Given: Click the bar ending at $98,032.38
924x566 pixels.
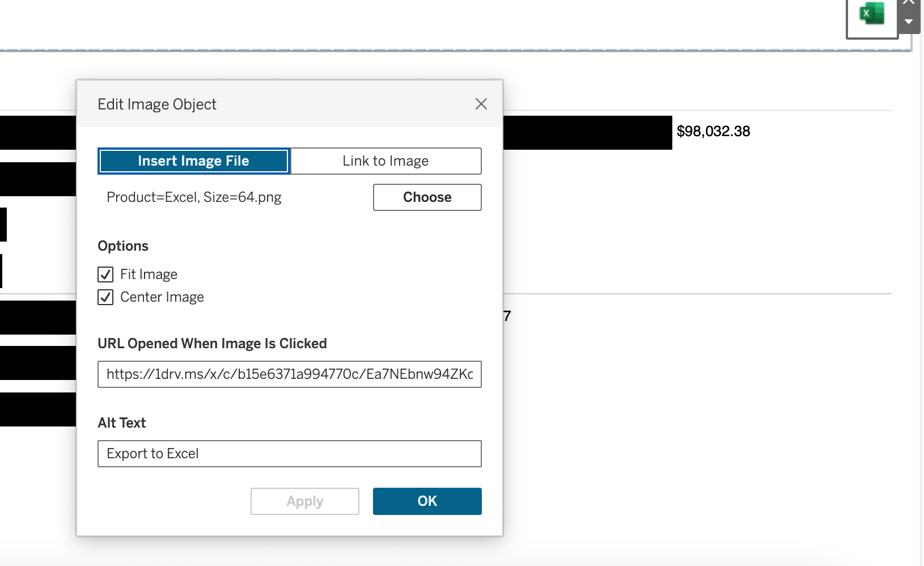Looking at the screenshot, I should [x=587, y=133].
